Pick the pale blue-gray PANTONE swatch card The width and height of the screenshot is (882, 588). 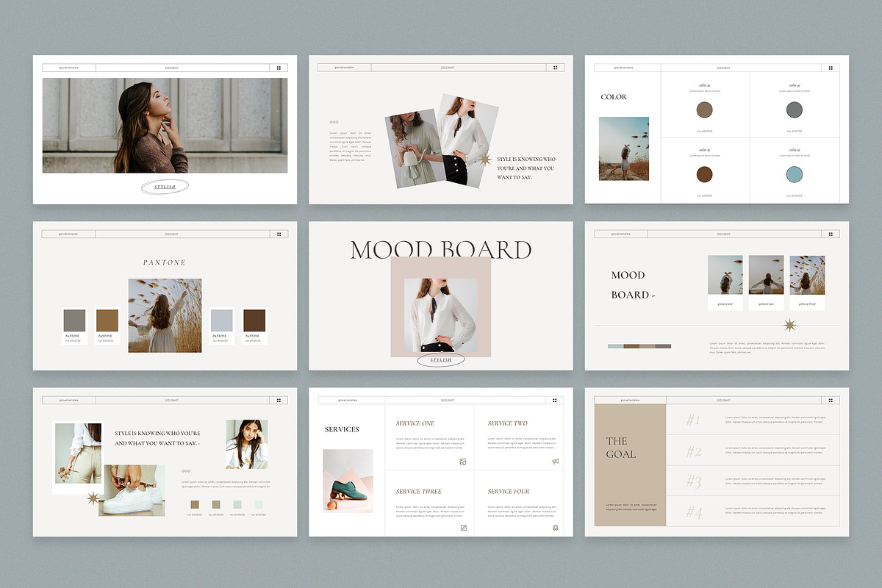click(x=222, y=326)
